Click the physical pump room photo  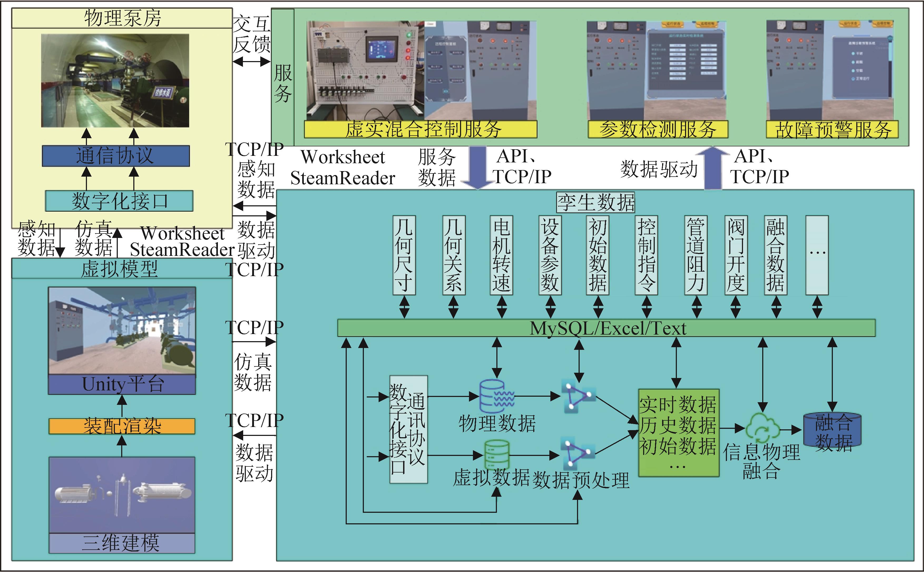pyautogui.click(x=115, y=81)
